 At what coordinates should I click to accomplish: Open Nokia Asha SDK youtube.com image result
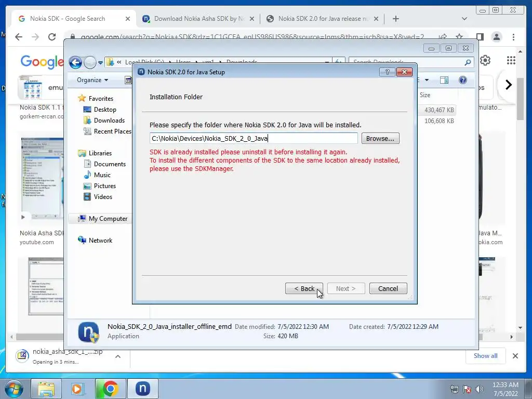pyautogui.click(x=42, y=178)
